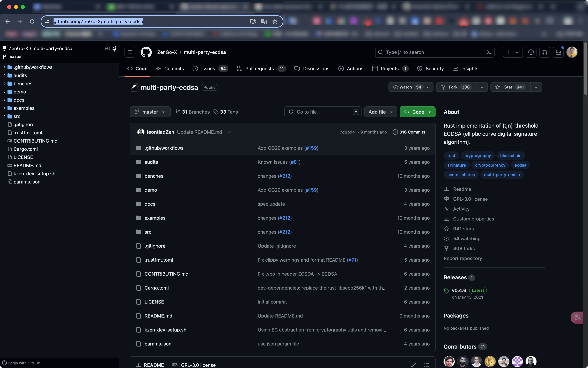Open the Security tab

(431, 69)
